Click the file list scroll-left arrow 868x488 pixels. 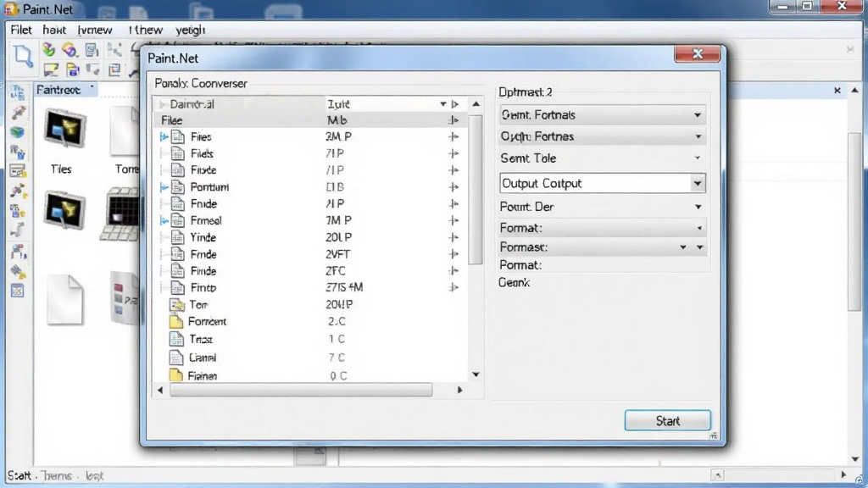[x=160, y=390]
